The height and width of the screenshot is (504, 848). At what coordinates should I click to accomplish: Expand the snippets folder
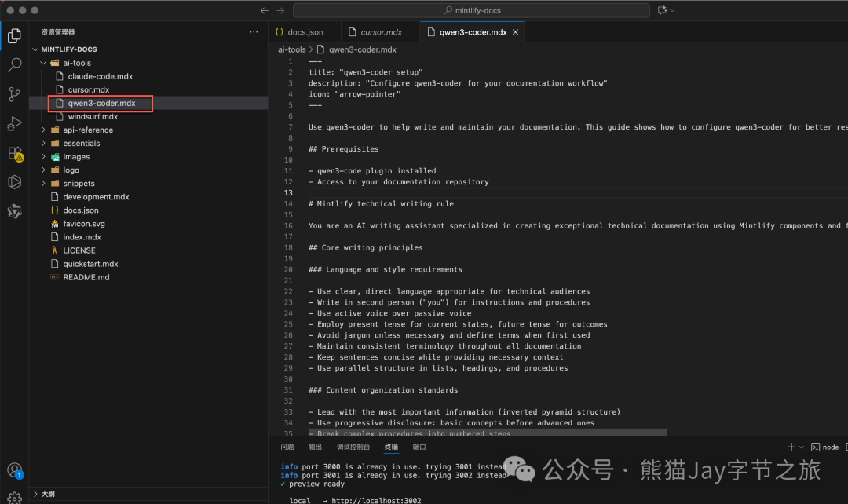click(x=43, y=184)
